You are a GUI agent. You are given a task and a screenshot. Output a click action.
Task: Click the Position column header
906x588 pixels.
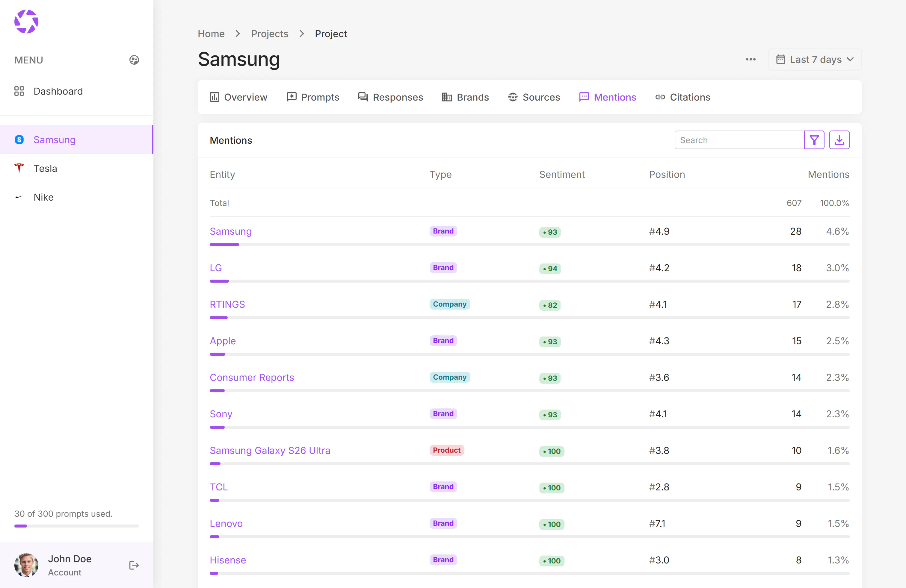(667, 175)
